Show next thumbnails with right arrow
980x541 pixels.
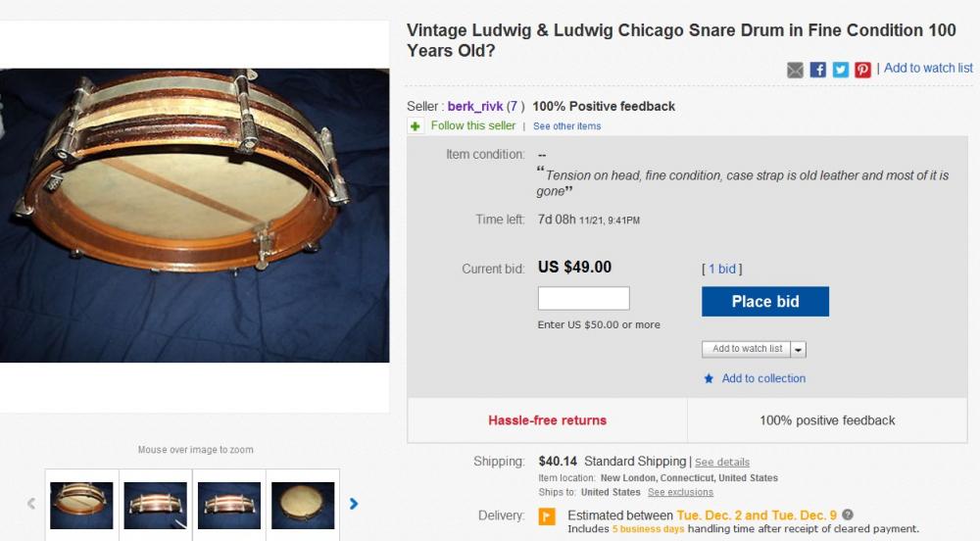click(x=354, y=504)
